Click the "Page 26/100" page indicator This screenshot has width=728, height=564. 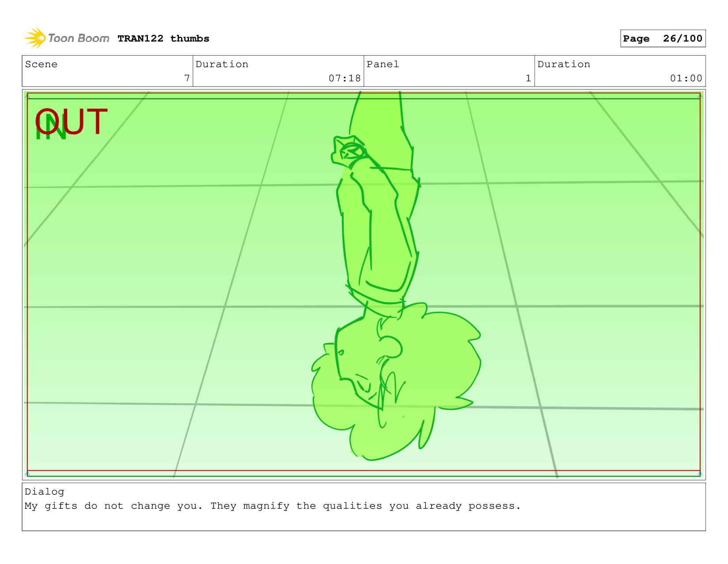(663, 38)
